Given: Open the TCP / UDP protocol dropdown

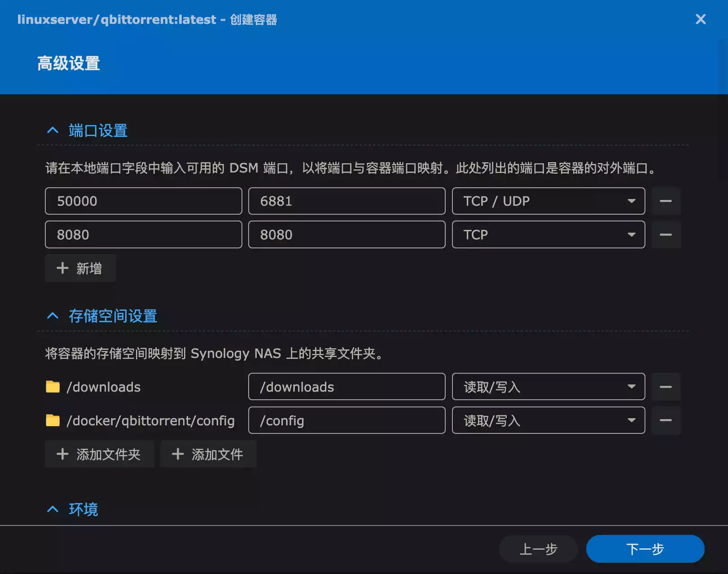Looking at the screenshot, I should coord(548,201).
